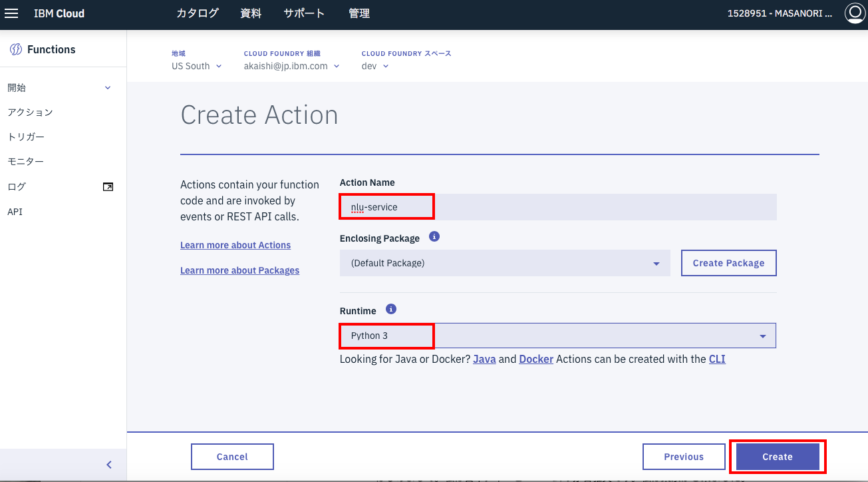This screenshot has height=482, width=868.
Task: Click the Functions logo icon
Action: click(15, 49)
